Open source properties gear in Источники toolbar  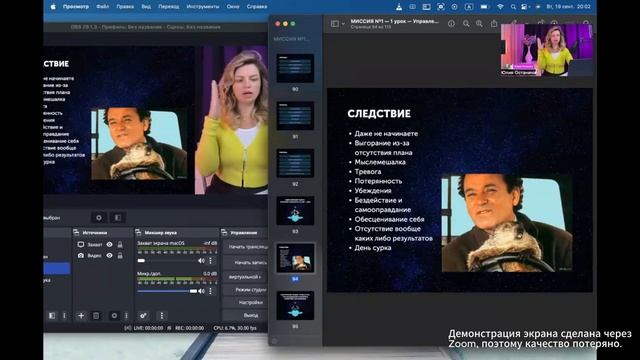(x=114, y=316)
